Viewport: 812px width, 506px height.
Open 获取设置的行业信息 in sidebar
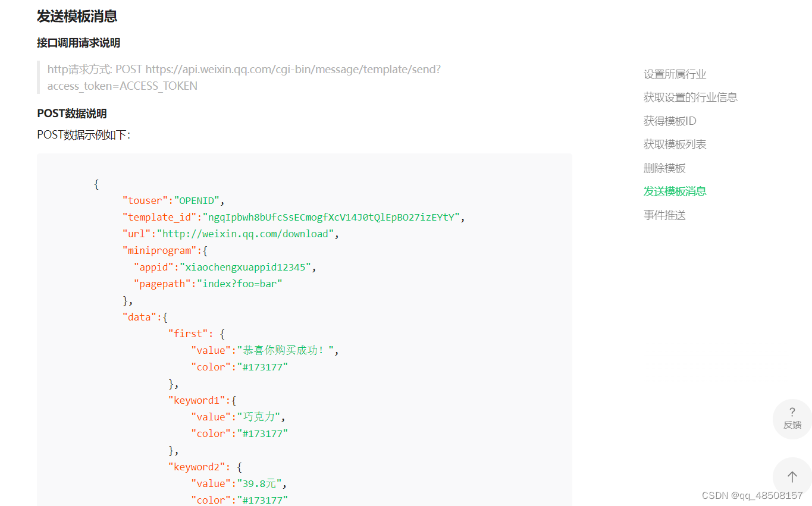(690, 98)
